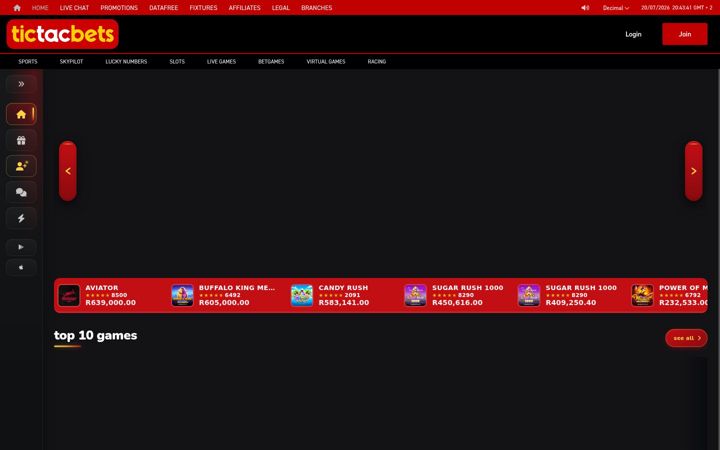Open the DATAFREE page
This screenshot has height=450, width=720.
[x=163, y=8]
